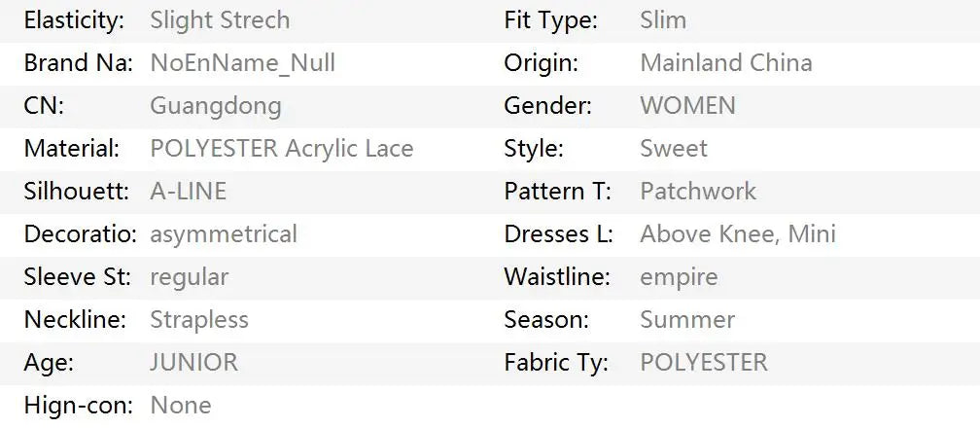
Task: Click the Slim fit type value
Action: point(662,20)
